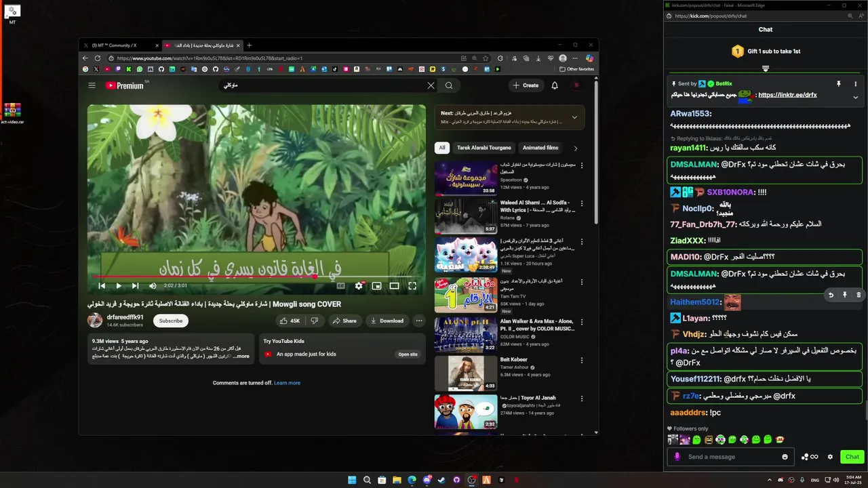The height and width of the screenshot is (488, 868).
Task: Go to YouTube Premium home logo
Action: 125,85
